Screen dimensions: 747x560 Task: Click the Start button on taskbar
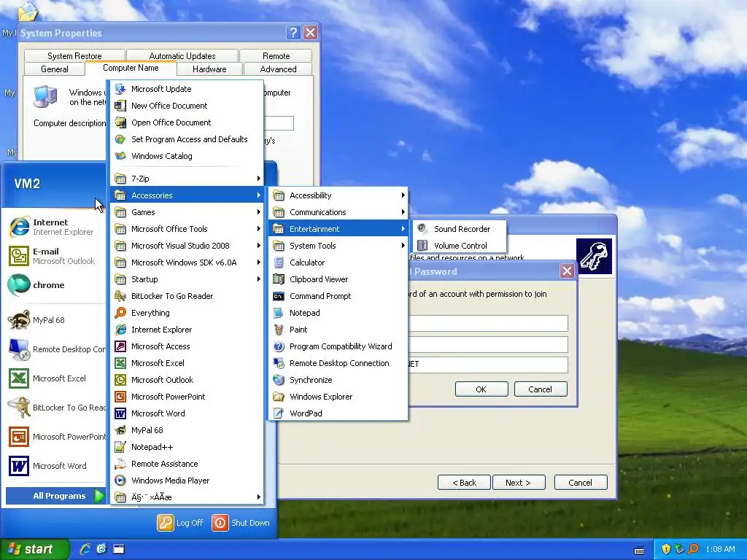[x=34, y=549]
